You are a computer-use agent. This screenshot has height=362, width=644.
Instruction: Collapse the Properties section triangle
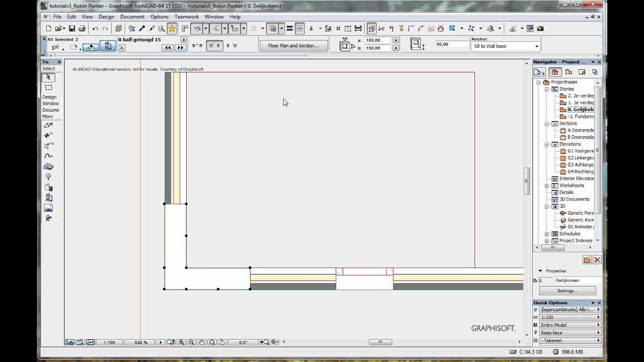click(x=540, y=271)
